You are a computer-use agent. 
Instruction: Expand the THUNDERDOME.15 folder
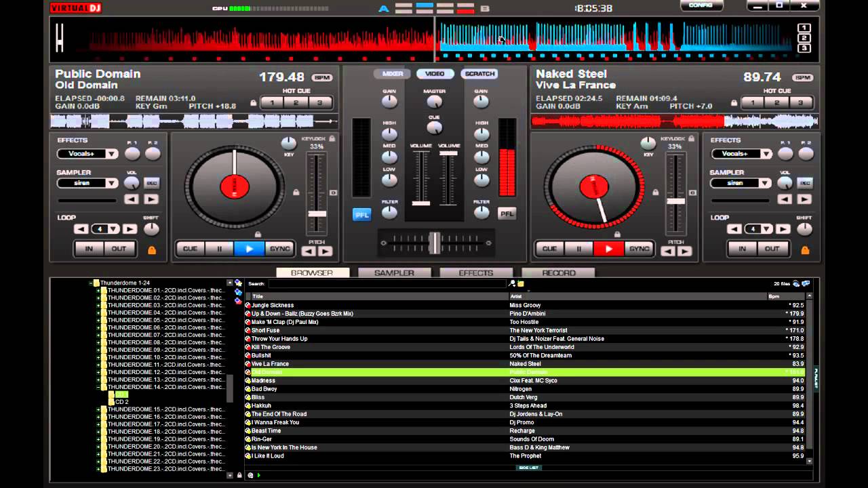pos(98,409)
